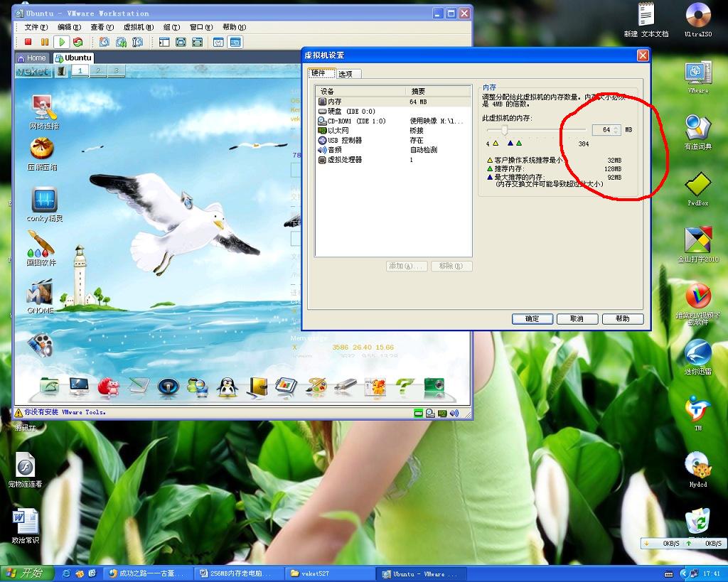Click the 帮助 button in settings dialog
The image size is (728, 582).
623,319
